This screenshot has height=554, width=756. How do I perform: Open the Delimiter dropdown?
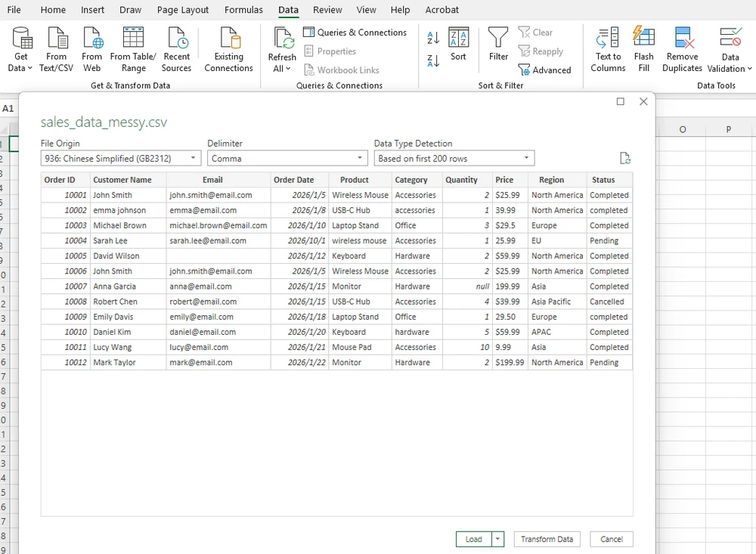(287, 158)
